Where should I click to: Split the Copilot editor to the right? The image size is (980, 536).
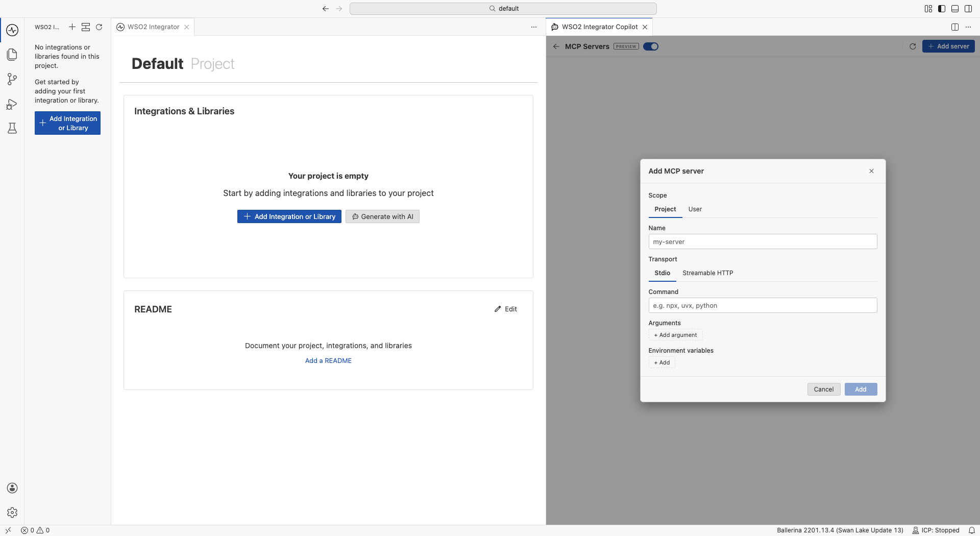pyautogui.click(x=955, y=27)
